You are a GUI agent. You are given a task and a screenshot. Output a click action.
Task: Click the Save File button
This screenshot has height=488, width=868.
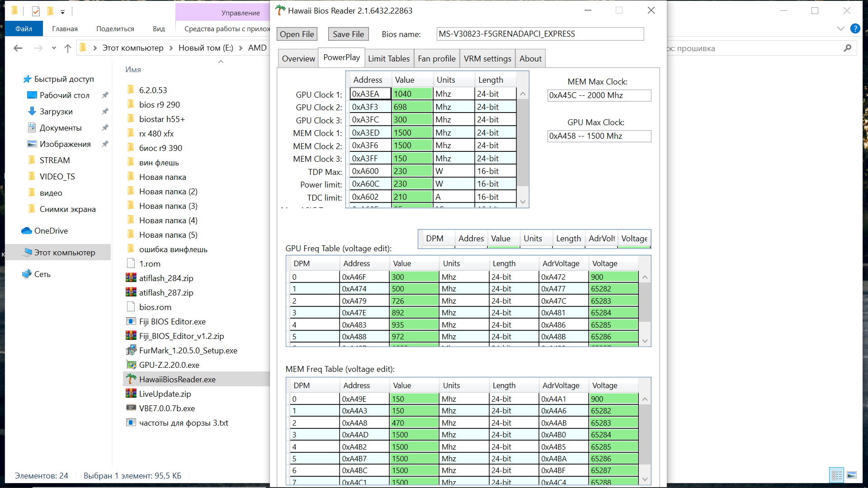click(348, 34)
